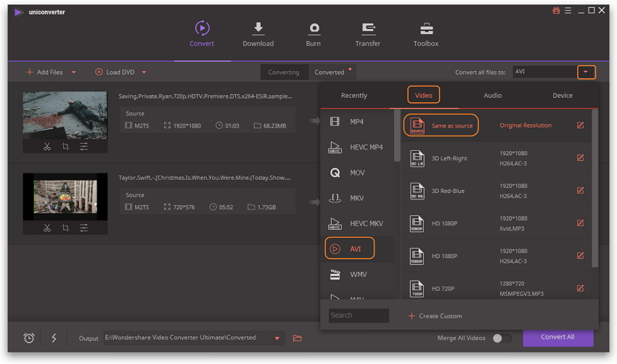Click Load DVD button
Screen dimensions: 617x364
pos(115,73)
